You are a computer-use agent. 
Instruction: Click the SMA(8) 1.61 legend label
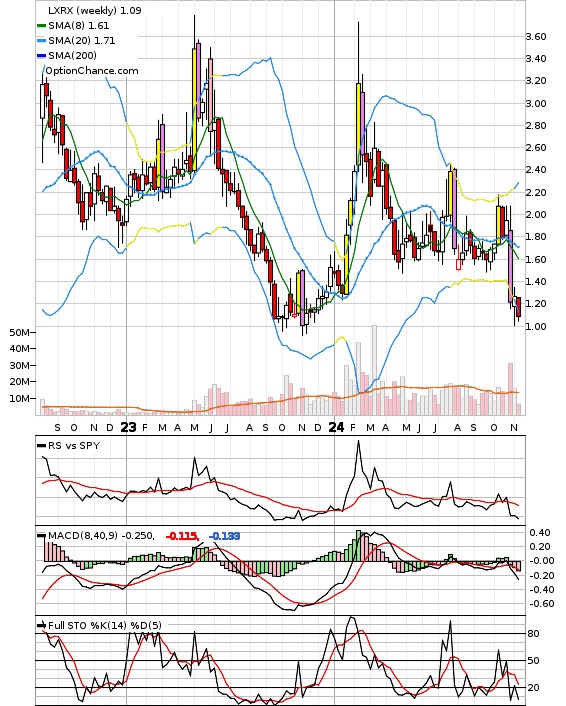[x=79, y=26]
